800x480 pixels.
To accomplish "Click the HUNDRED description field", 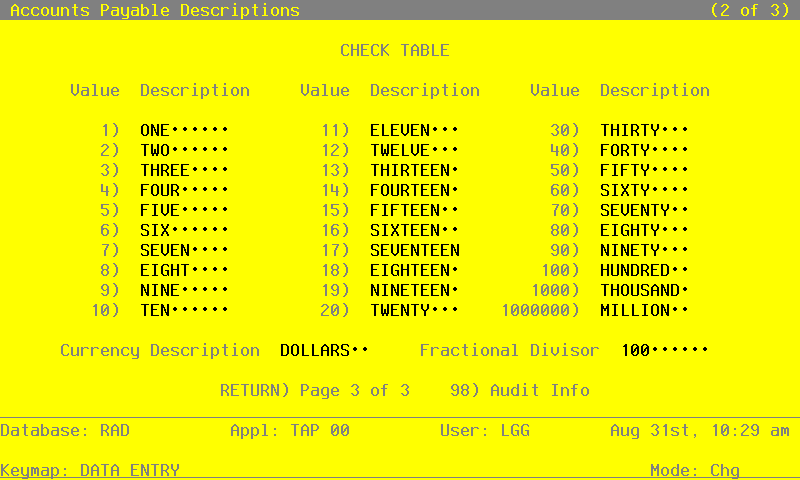I will click(x=644, y=270).
